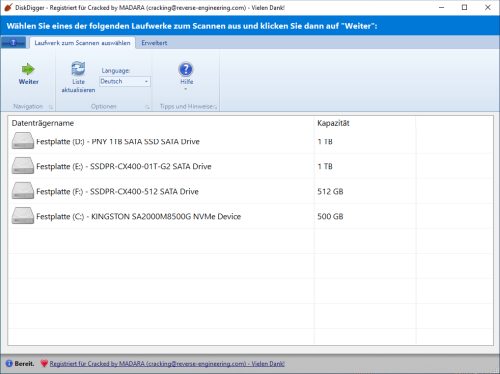Click the DiskDigger icon in title bar
The width and height of the screenshot is (500, 374).
click(8, 7)
